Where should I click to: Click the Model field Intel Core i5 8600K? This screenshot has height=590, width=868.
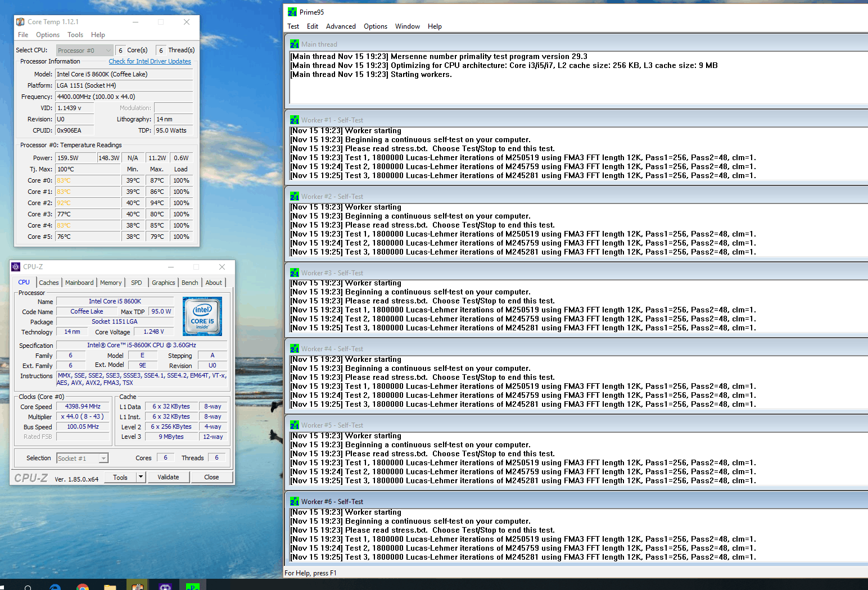click(x=124, y=74)
